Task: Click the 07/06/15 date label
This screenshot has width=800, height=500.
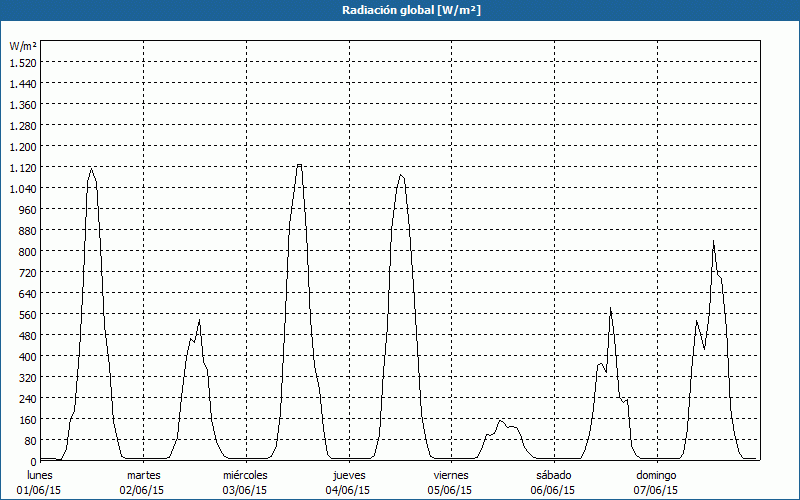Action: click(x=656, y=490)
